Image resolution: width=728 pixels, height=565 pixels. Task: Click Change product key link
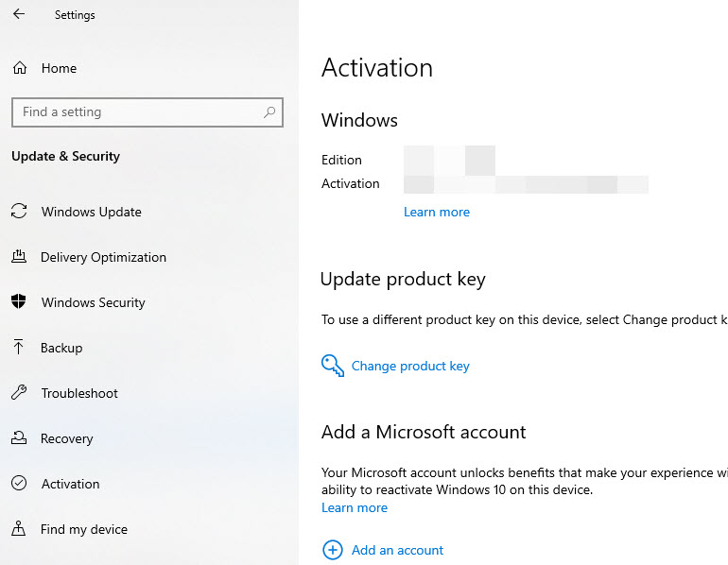coord(410,366)
